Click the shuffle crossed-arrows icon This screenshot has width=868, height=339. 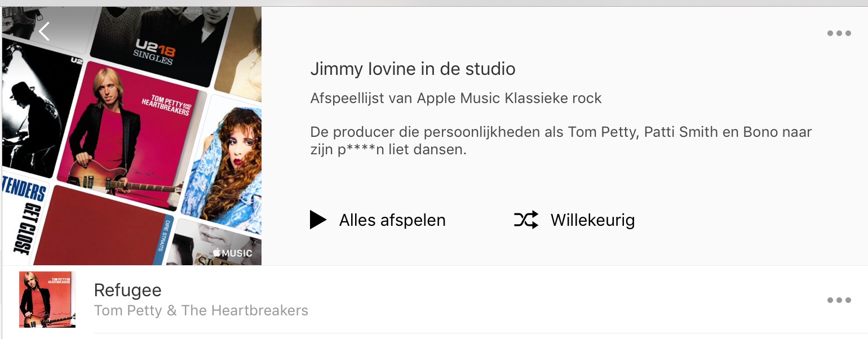coord(526,220)
